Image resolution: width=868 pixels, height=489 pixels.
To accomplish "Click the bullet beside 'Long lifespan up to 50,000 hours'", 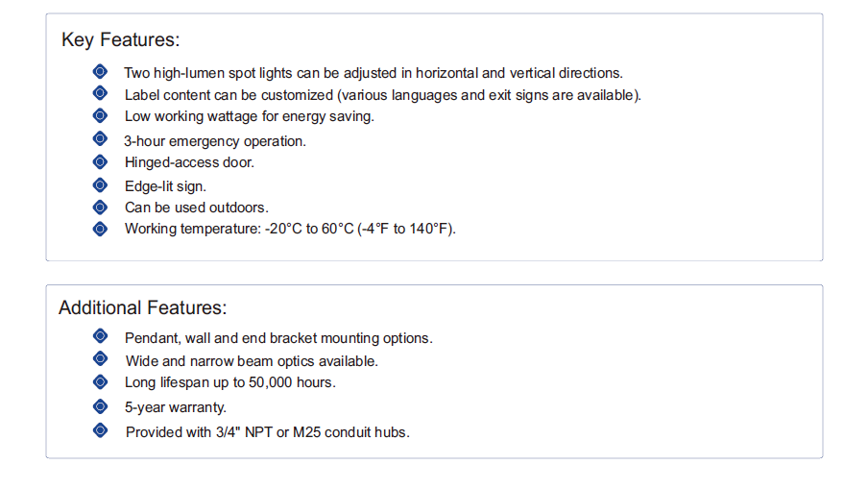I will click(100, 381).
